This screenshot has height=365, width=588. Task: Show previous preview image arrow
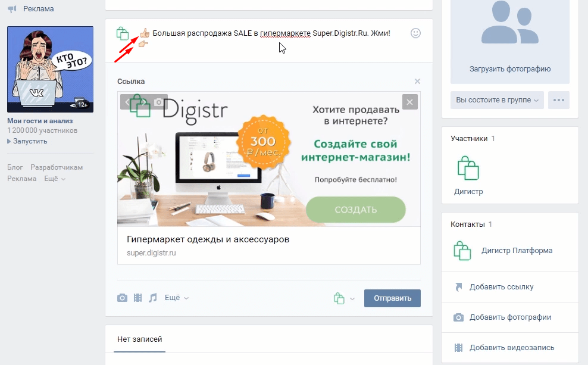coord(127,102)
